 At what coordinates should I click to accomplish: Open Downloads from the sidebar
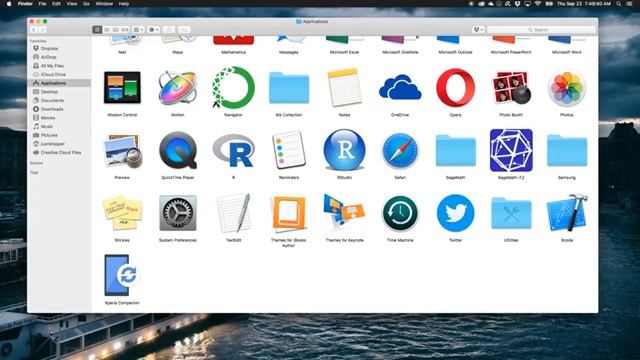pos(52,109)
